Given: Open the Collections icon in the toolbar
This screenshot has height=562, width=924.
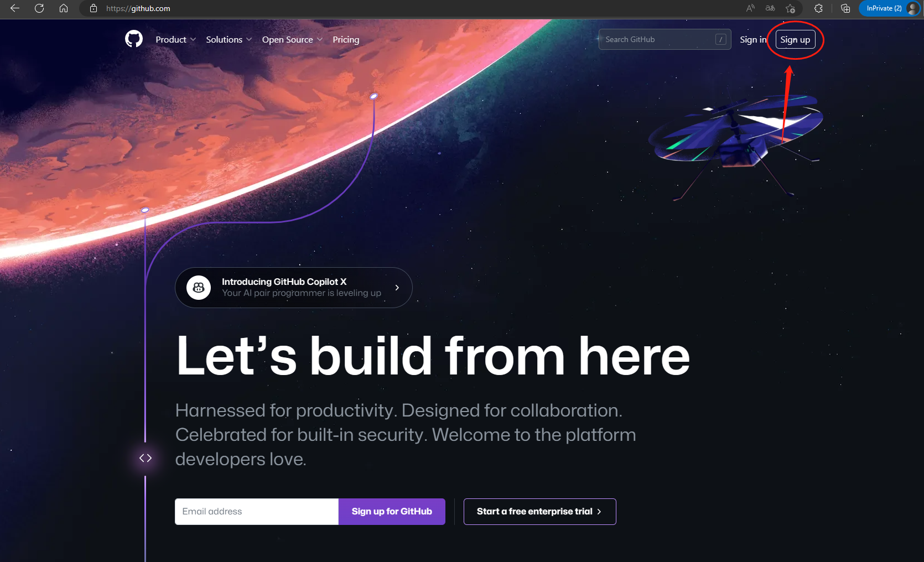Looking at the screenshot, I should 845,8.
